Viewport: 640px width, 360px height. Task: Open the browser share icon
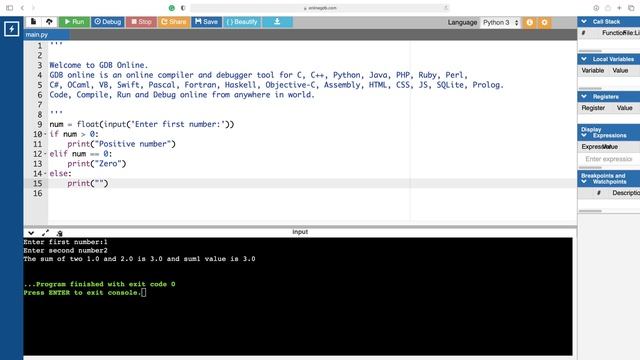[608, 8]
